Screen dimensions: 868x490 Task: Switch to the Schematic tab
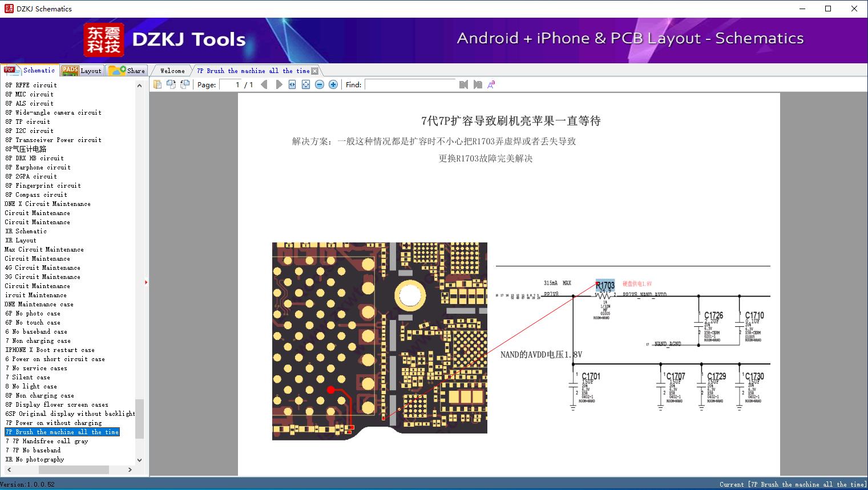click(30, 70)
